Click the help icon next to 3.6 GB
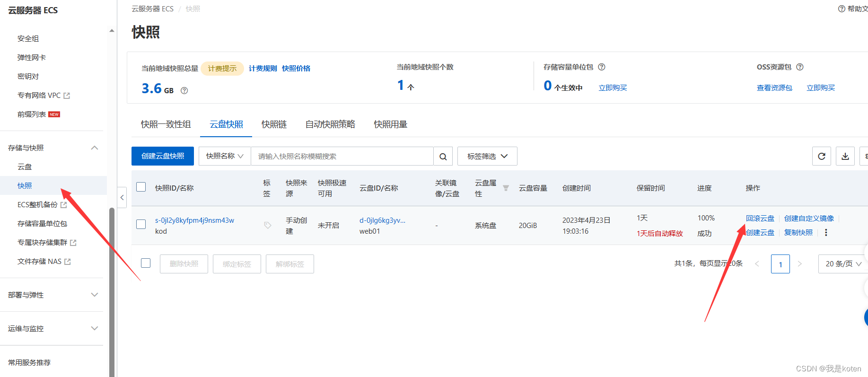Viewport: 868px width, 377px height. coord(184,90)
